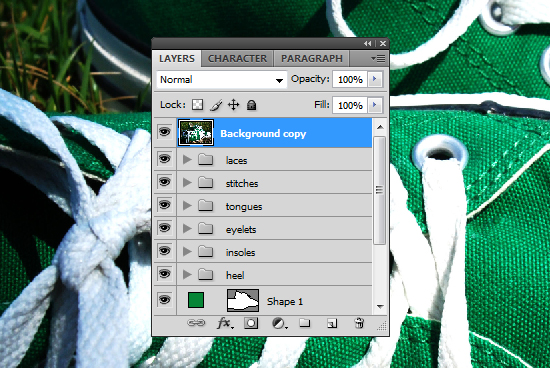This screenshot has width=550, height=368.
Task: Click the Opacity 100% value field
Action: [x=350, y=80]
